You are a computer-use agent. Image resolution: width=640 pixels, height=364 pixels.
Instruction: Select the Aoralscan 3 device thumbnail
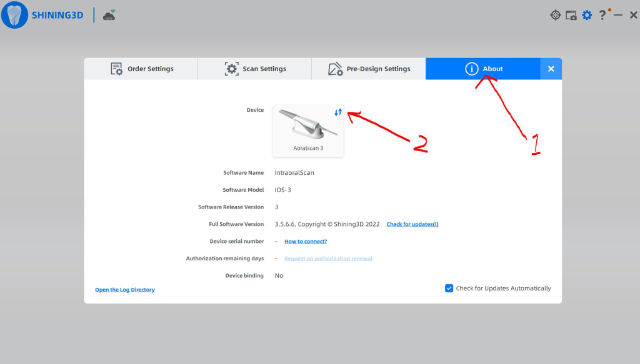308,131
